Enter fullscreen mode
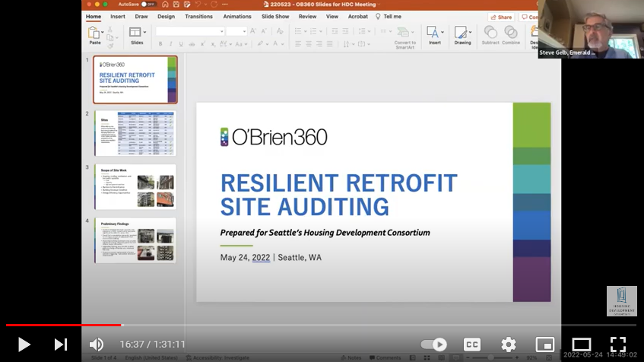This screenshot has width=644, height=362. (x=617, y=345)
